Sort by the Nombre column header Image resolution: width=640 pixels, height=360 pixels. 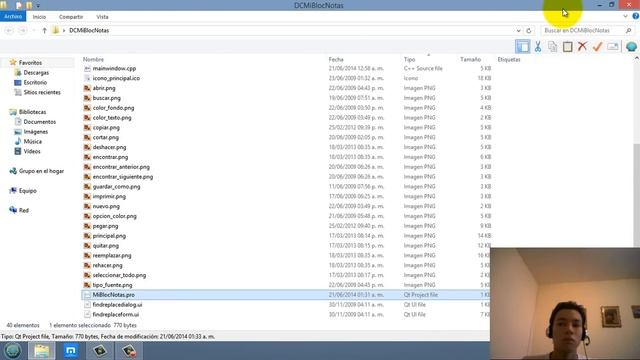pos(93,60)
